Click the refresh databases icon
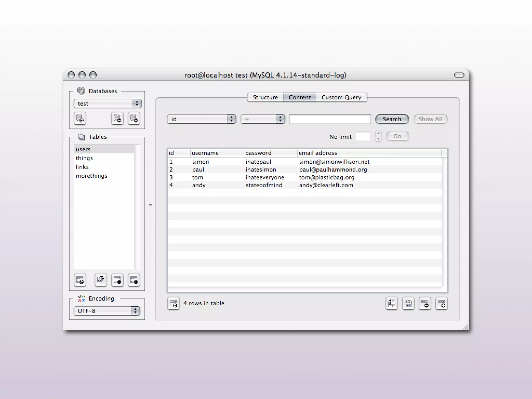The image size is (532, 399). coord(80,119)
